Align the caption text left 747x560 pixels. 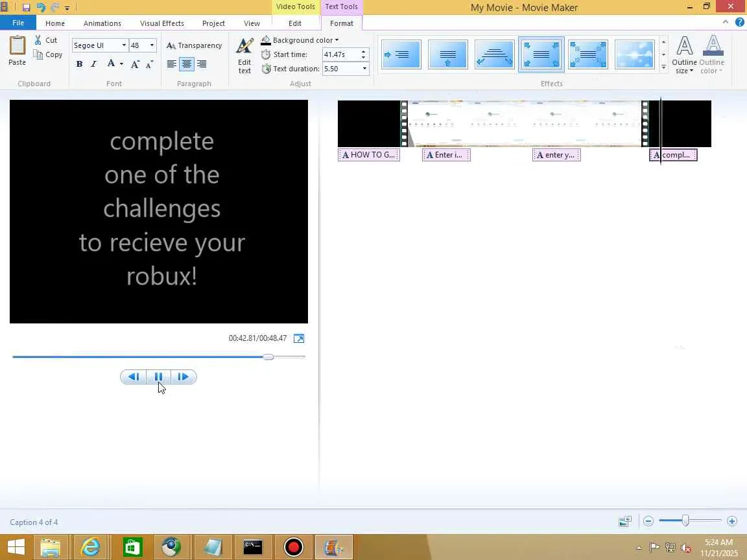point(171,64)
